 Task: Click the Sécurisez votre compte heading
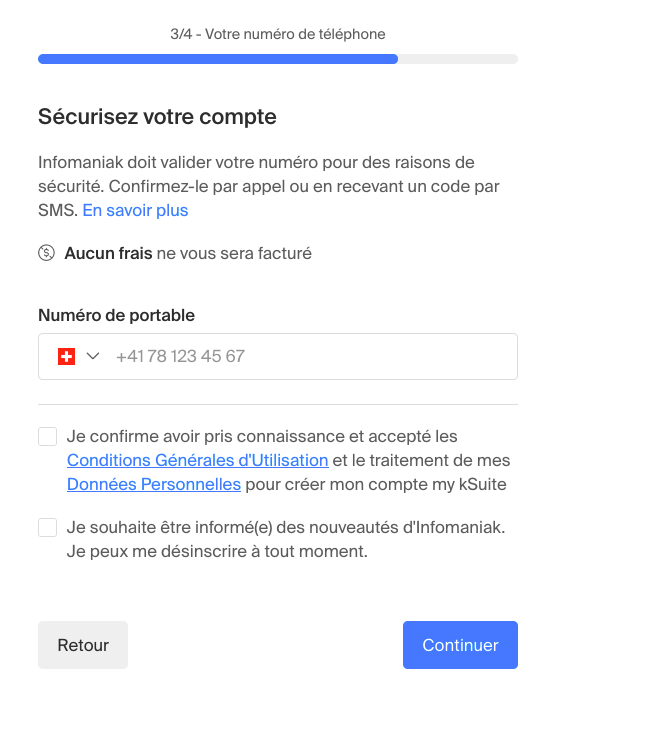point(157,117)
